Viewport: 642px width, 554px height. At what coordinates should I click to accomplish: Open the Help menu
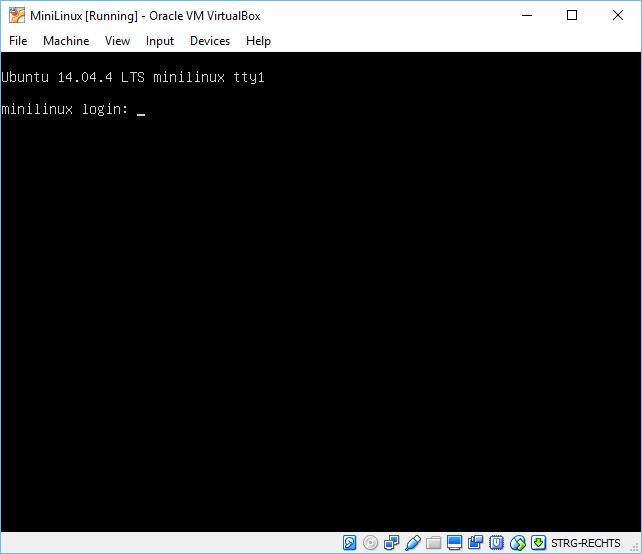[x=258, y=41]
